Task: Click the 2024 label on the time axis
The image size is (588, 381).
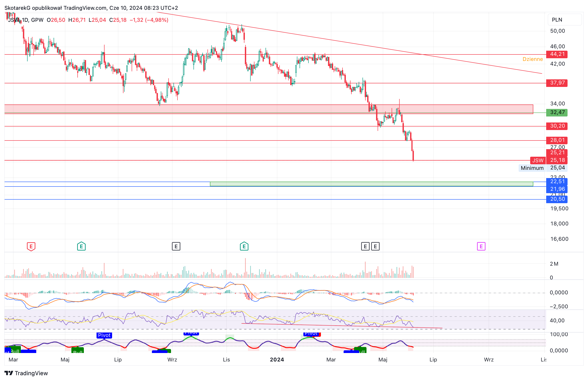Action: click(277, 359)
